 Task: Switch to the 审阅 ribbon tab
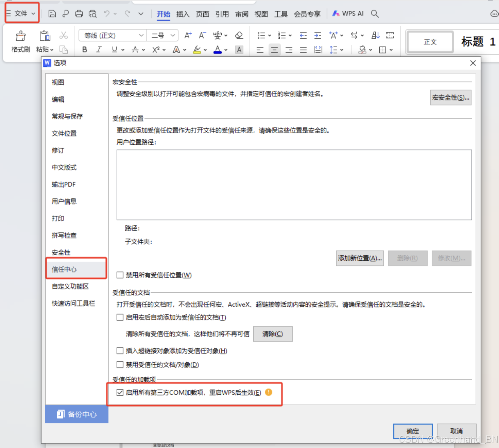(x=242, y=14)
